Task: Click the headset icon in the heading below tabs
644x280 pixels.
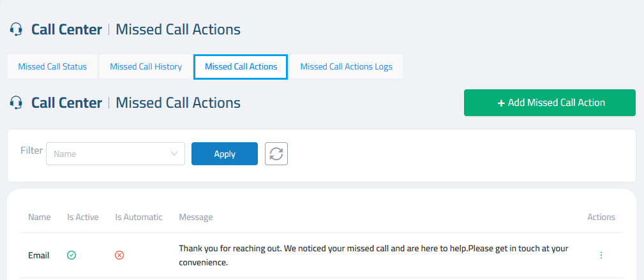Action: 17,103
